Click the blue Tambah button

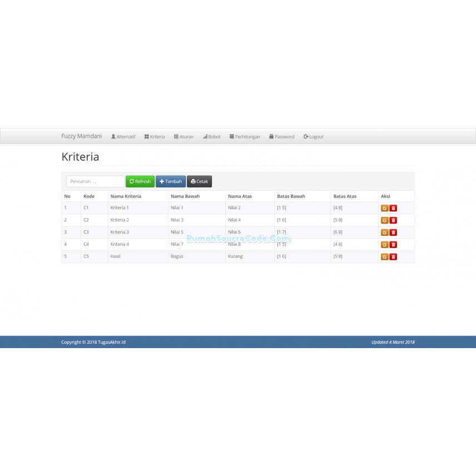coord(171,181)
